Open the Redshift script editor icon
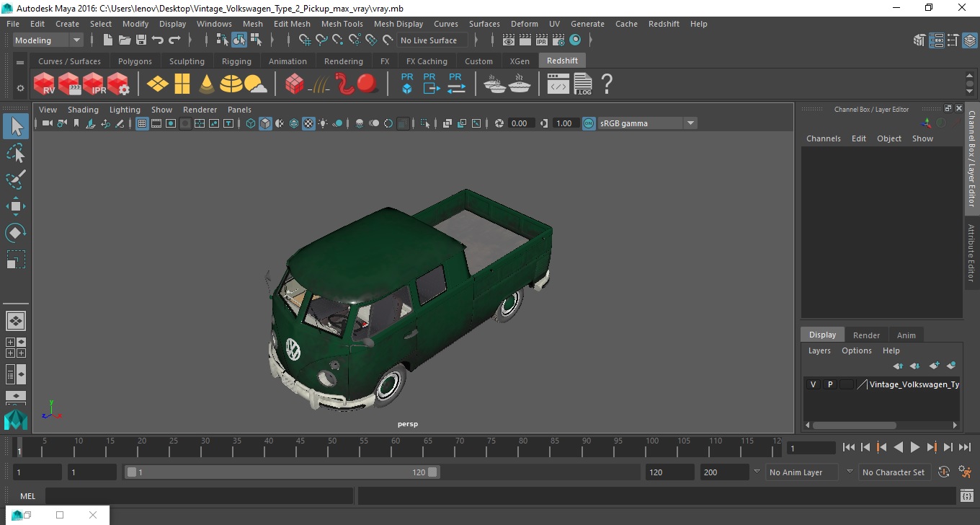 [558, 85]
